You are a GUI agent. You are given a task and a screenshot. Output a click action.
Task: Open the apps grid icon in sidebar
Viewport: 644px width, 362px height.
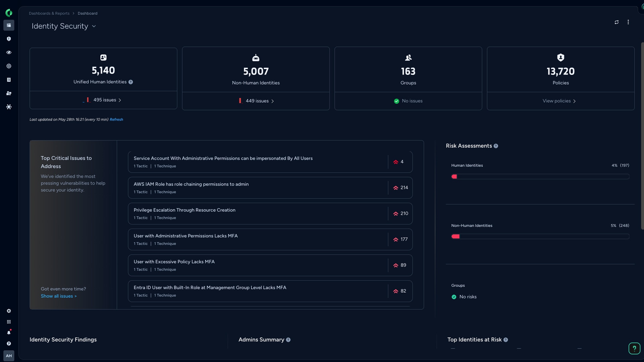[9, 322]
